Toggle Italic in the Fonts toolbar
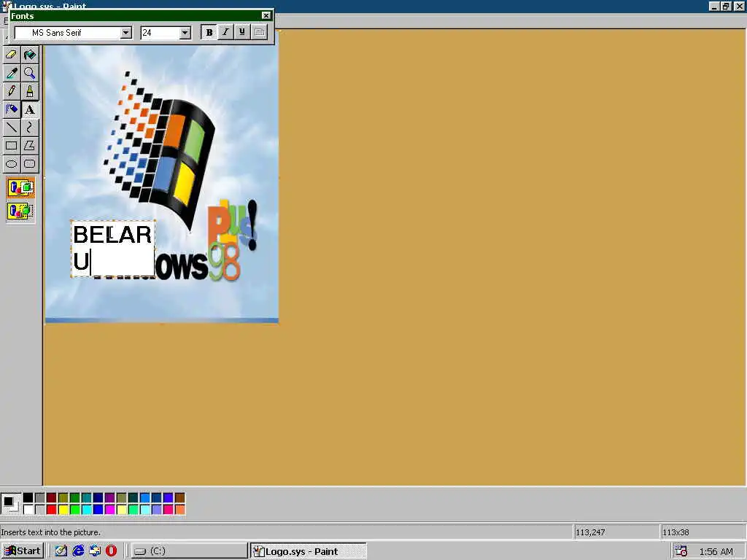This screenshot has height=560, width=747. [x=225, y=32]
